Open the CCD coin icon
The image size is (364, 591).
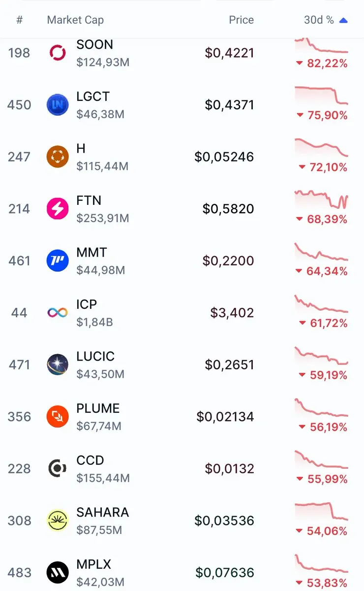58,468
